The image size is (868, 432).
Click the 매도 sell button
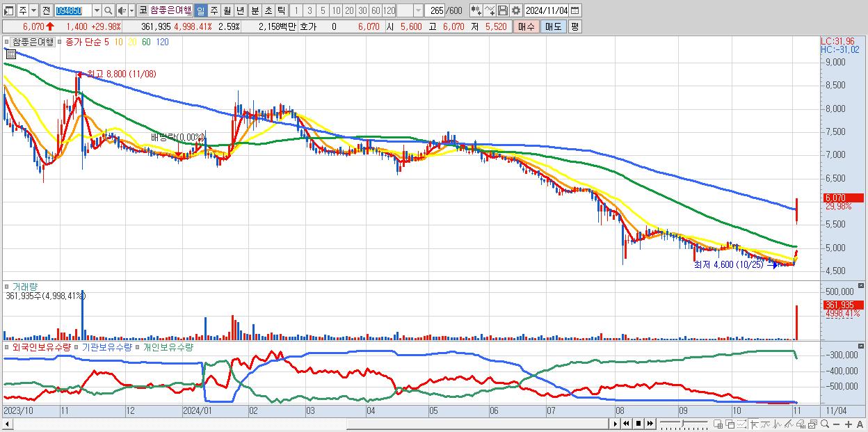click(x=553, y=26)
